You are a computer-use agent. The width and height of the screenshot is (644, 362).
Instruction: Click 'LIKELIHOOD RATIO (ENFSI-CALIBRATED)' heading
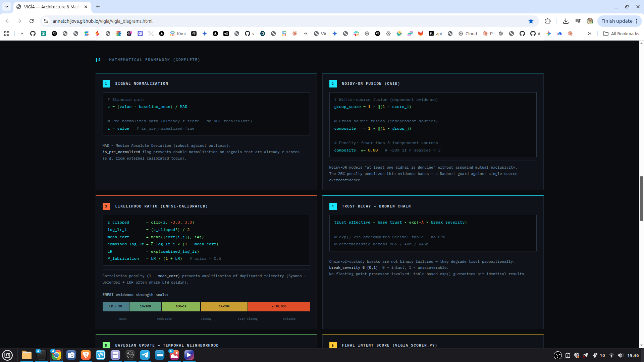[161, 206]
